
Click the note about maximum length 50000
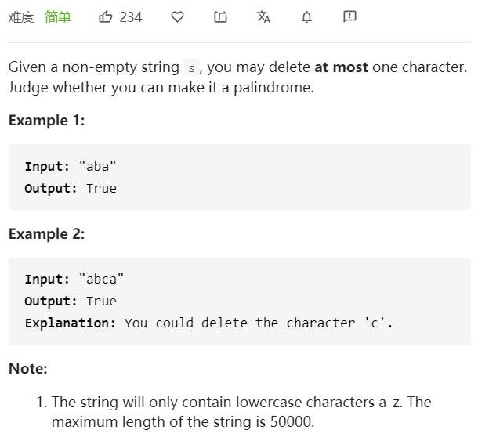click(241, 412)
